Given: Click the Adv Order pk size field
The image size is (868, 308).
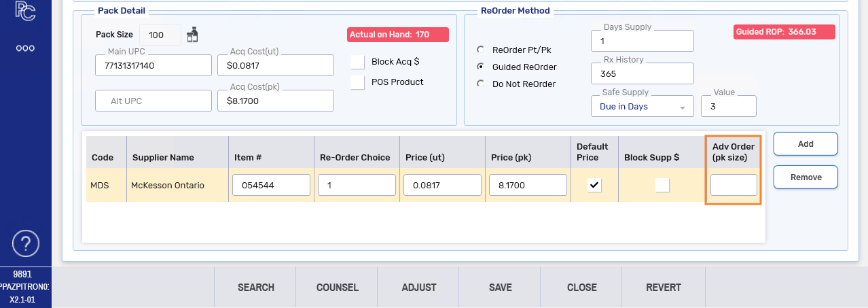Looking at the screenshot, I should [734, 185].
